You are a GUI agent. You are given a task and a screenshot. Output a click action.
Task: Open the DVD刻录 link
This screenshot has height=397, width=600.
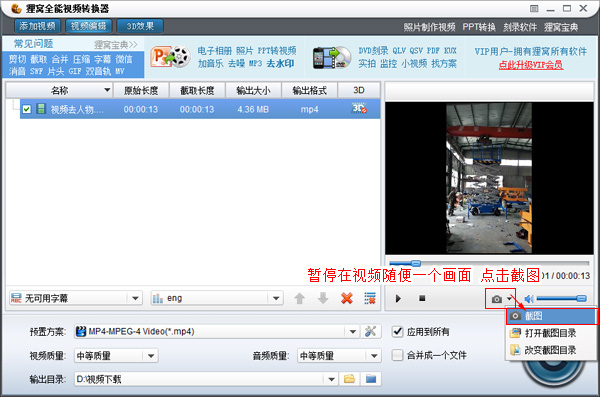[373, 51]
